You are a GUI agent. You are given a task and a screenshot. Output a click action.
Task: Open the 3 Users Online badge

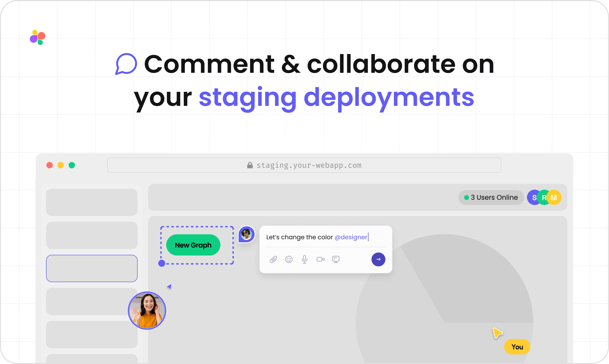coord(491,197)
